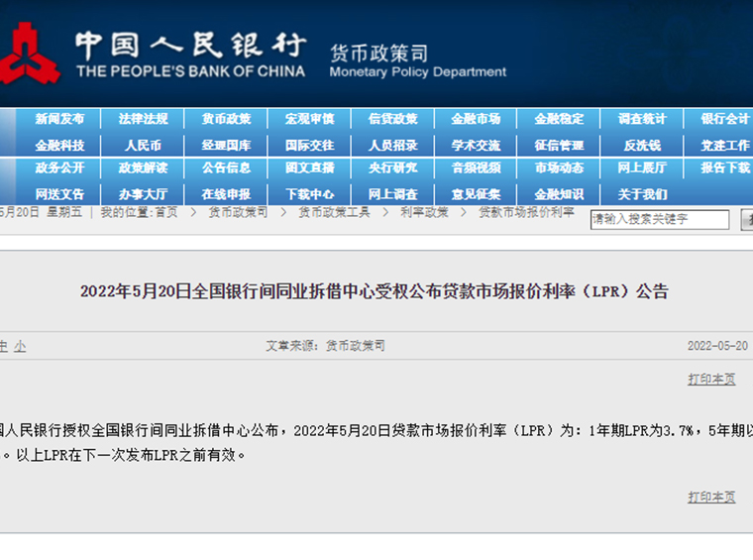Select 公告信息 in navigation

pyautogui.click(x=226, y=168)
